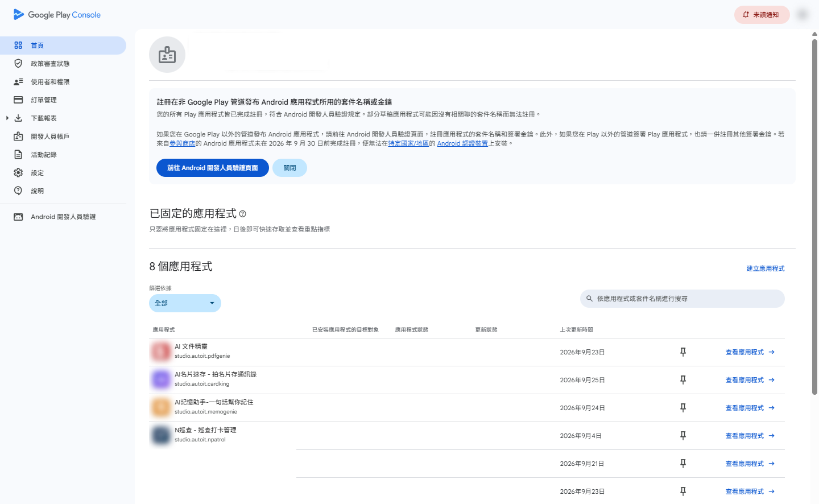This screenshot has width=819, height=504.
Task: Pin the AI 文件精靈 app
Action: click(x=683, y=352)
